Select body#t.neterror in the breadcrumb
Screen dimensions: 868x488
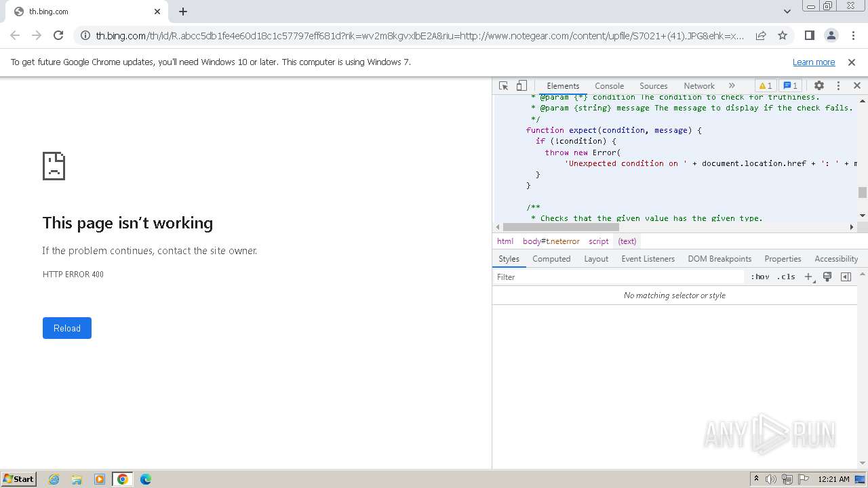pos(551,241)
